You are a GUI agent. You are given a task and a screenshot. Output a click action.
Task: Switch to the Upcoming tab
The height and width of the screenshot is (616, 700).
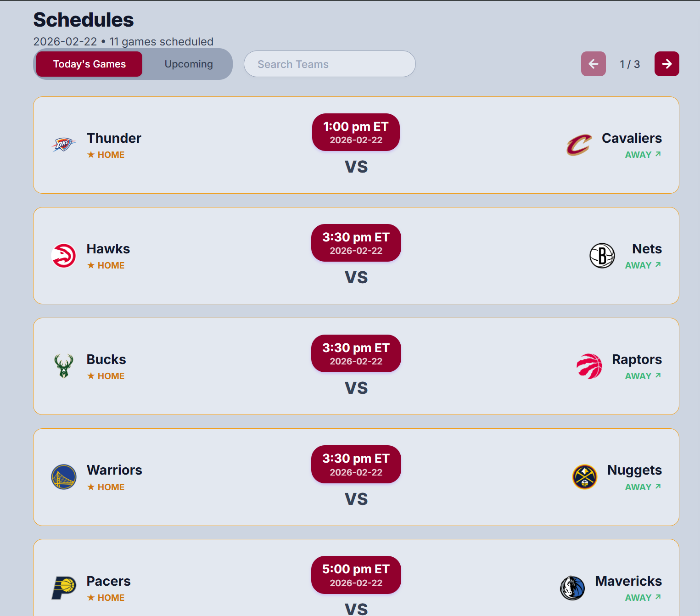(x=189, y=64)
